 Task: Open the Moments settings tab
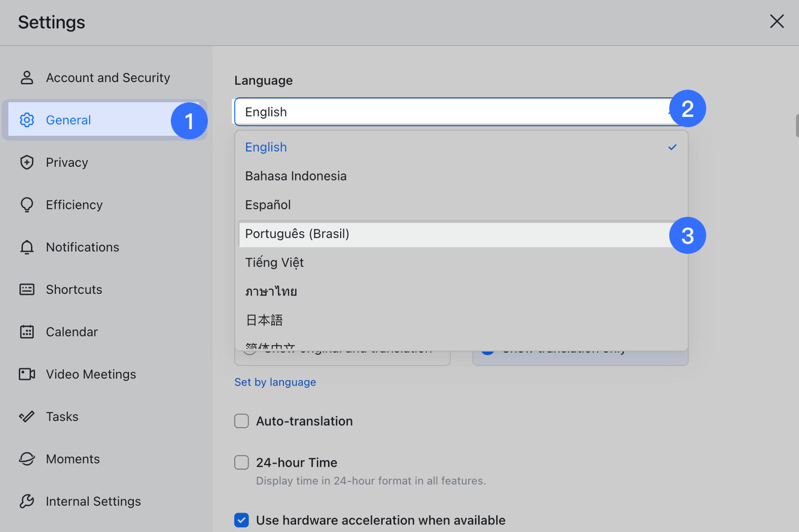pos(104,459)
